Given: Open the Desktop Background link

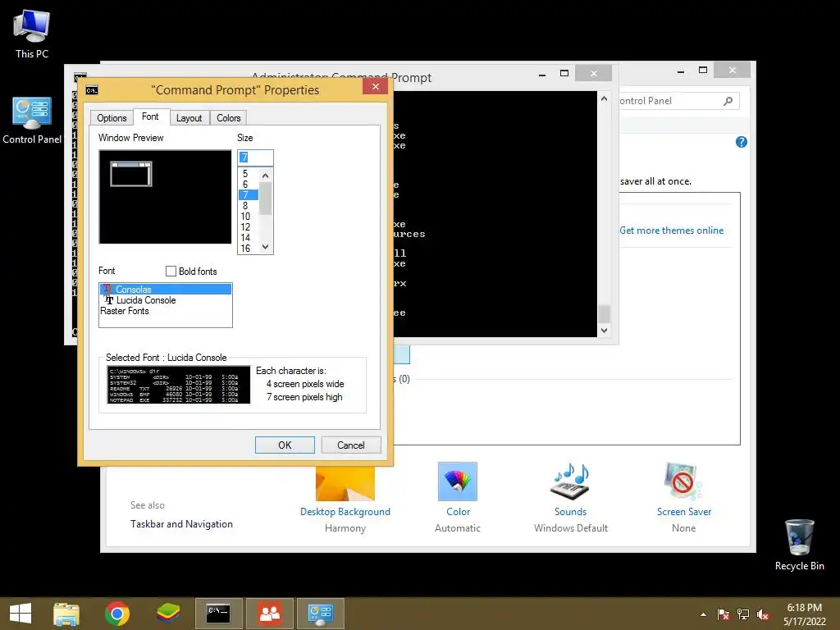Looking at the screenshot, I should pyautogui.click(x=345, y=512).
